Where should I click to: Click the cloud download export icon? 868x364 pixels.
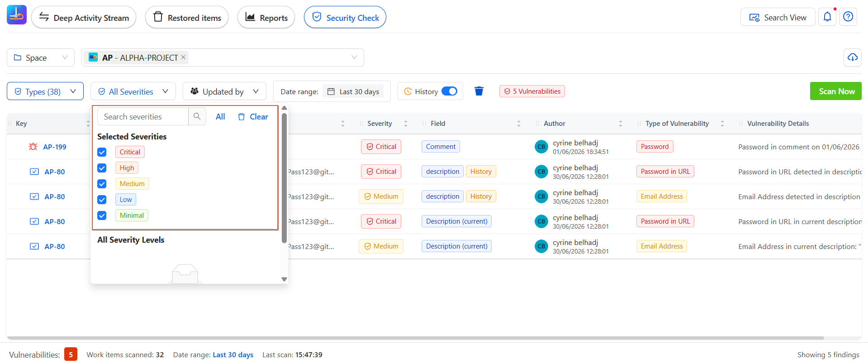(x=853, y=57)
